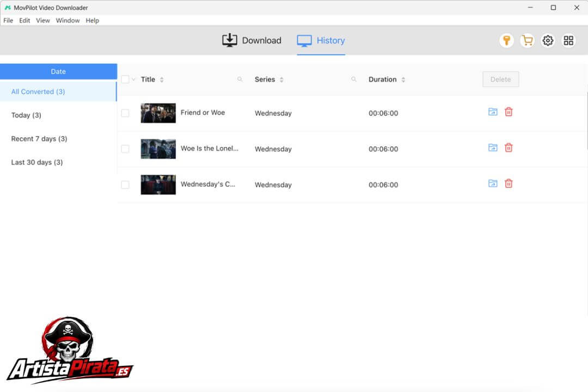Close the MovPilot window
Viewport: 588px width, 392px height.
(577, 8)
